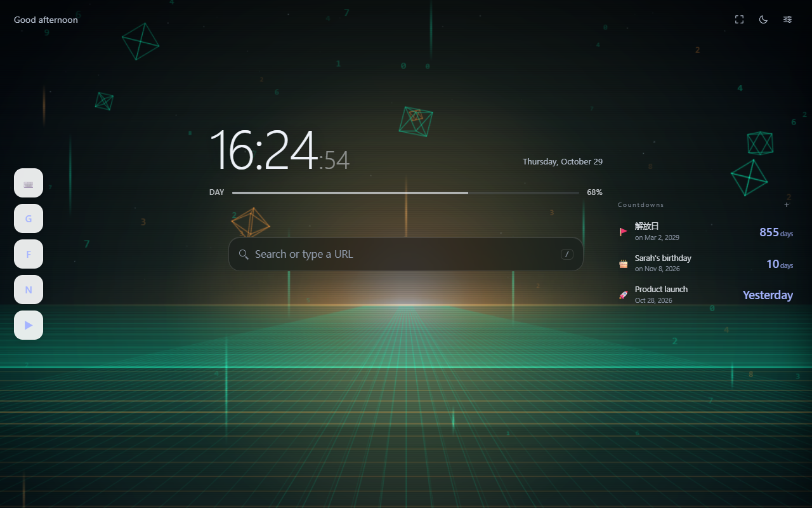Click the slash shortcut hint in search bar
Viewport: 812px width, 508px height.
[x=567, y=254]
